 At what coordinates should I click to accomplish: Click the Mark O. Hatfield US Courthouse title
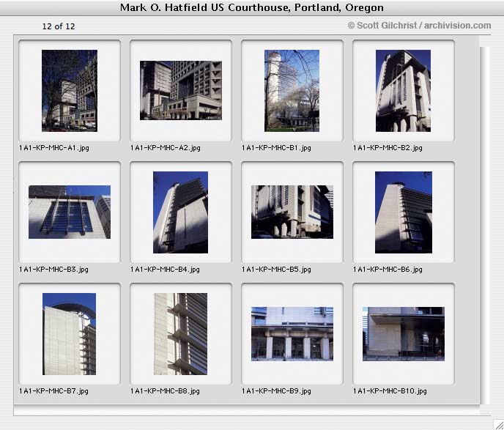tap(252, 7)
